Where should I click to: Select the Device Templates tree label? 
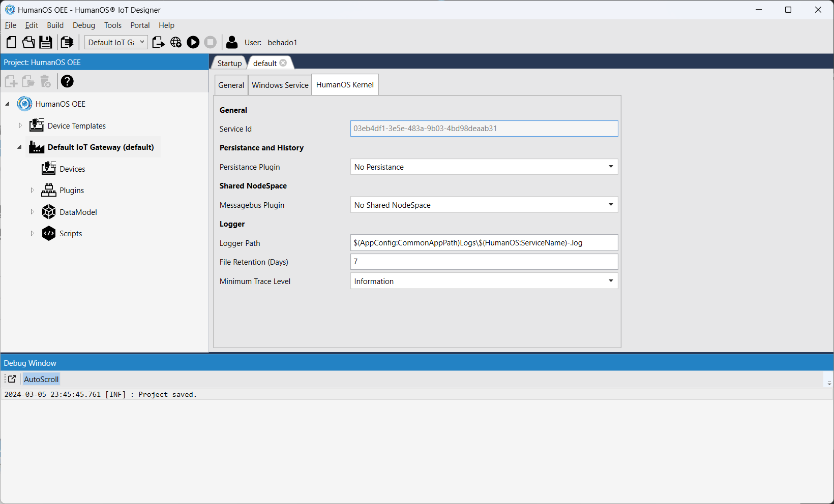pos(77,125)
